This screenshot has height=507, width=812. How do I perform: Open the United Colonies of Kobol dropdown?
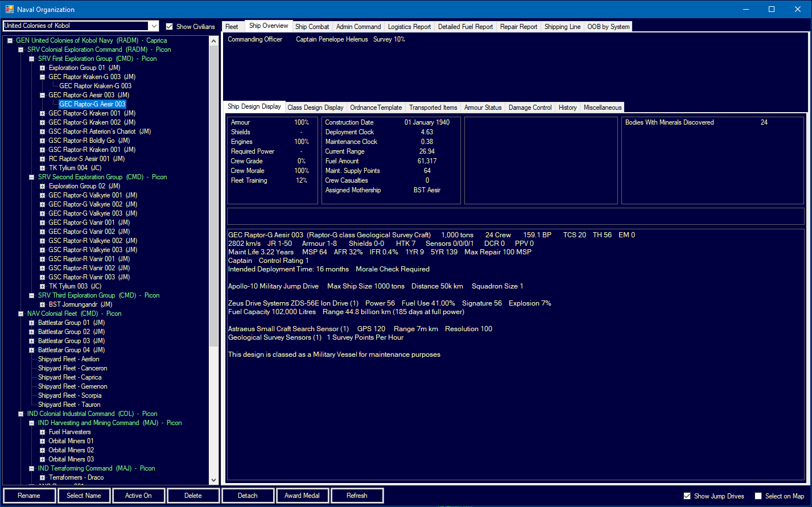pyautogui.click(x=154, y=26)
